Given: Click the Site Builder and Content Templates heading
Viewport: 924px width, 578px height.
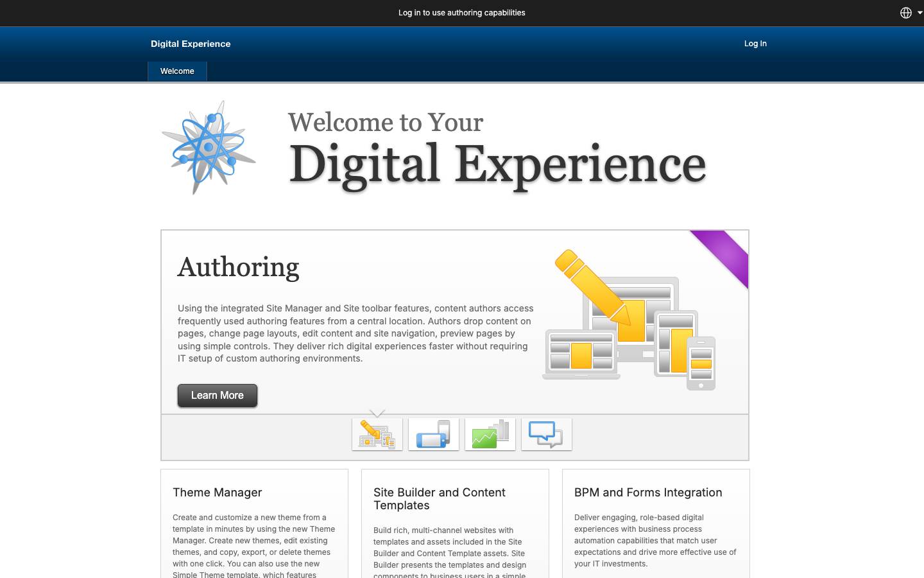Looking at the screenshot, I should pos(440,499).
